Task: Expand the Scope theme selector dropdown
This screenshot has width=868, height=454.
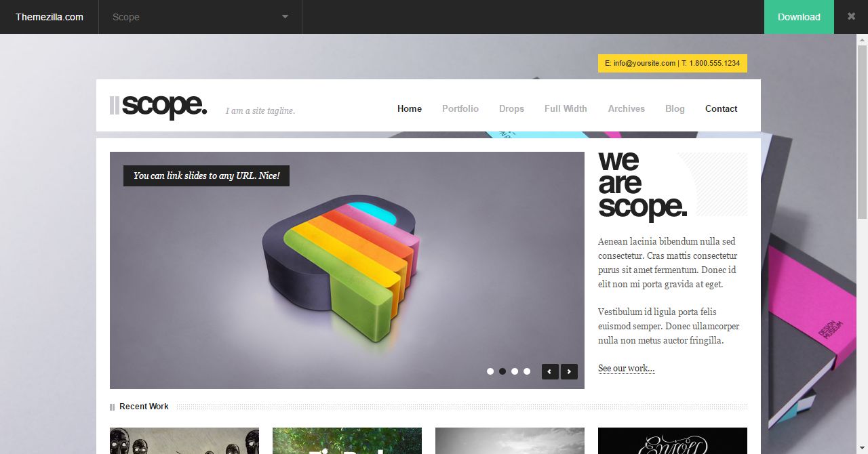Action: pos(200,17)
